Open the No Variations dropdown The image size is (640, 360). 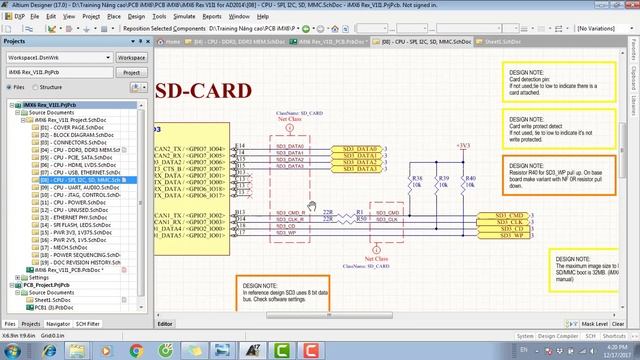tap(632, 29)
